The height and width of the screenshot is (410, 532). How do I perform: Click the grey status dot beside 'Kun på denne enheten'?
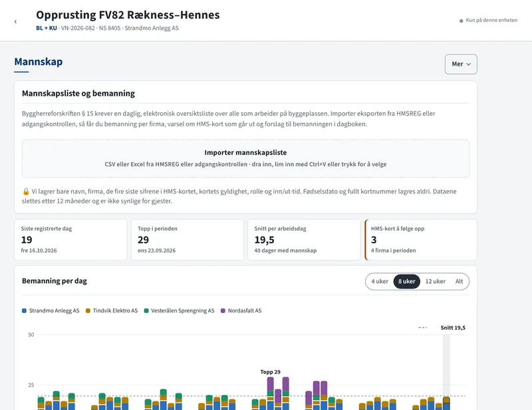pos(461,21)
